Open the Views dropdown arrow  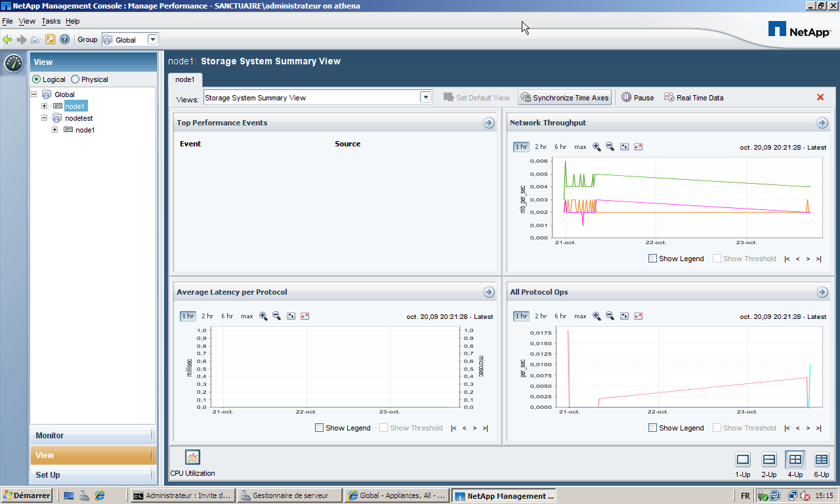click(x=426, y=97)
